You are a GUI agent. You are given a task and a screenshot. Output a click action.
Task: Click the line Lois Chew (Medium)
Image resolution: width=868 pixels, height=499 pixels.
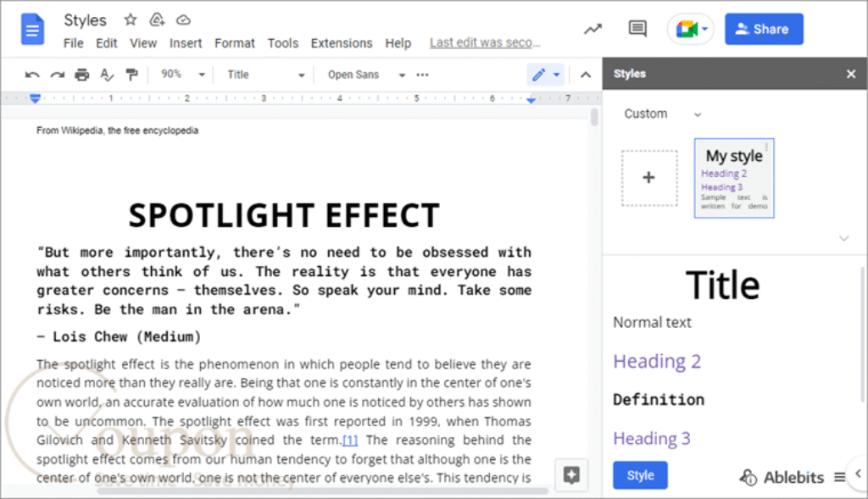pos(119,336)
